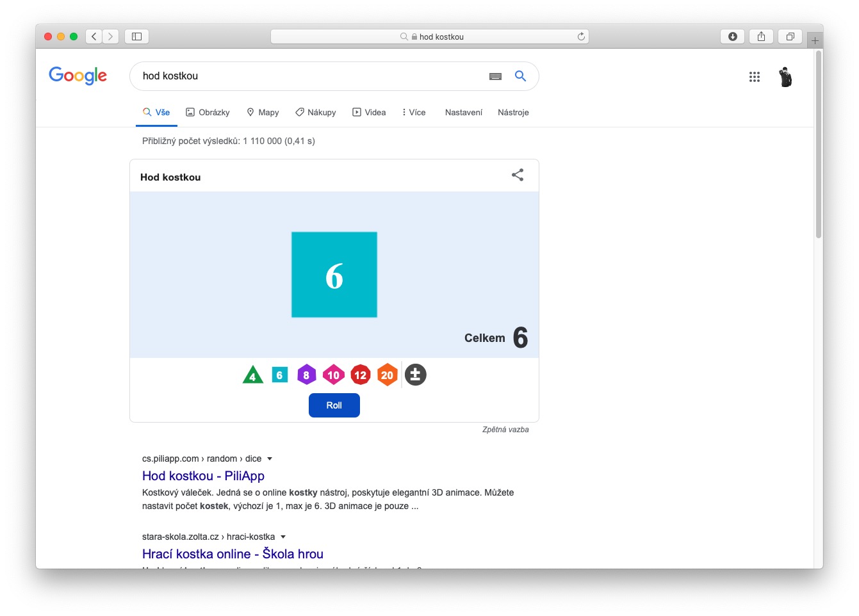The image size is (859, 616).
Task: Go back in Safari
Action: tap(94, 36)
